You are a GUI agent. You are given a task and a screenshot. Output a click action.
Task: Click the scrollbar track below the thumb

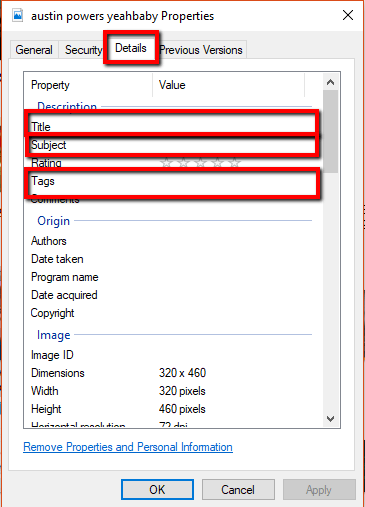pyautogui.click(x=330, y=292)
